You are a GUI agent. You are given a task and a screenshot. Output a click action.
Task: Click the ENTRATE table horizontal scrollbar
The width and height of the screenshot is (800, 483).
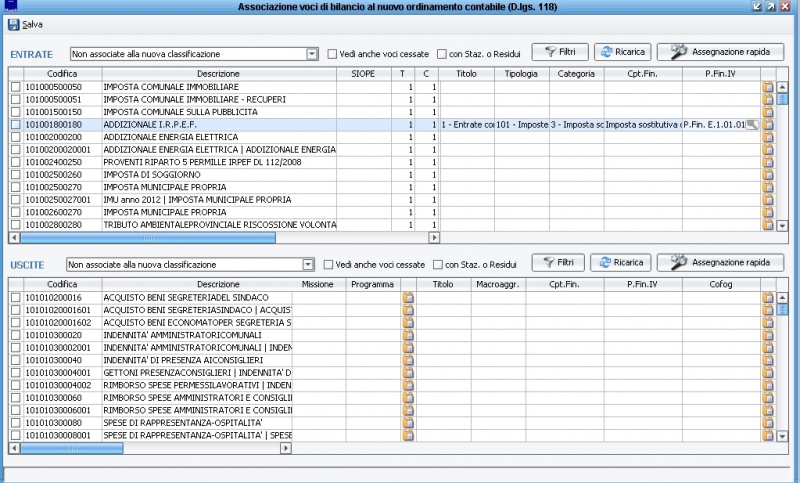(x=80, y=238)
